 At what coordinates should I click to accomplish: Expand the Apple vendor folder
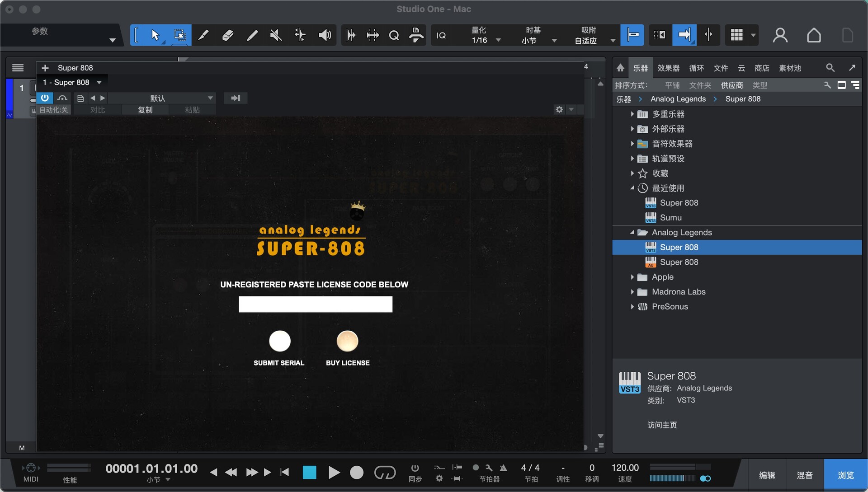[x=632, y=277]
